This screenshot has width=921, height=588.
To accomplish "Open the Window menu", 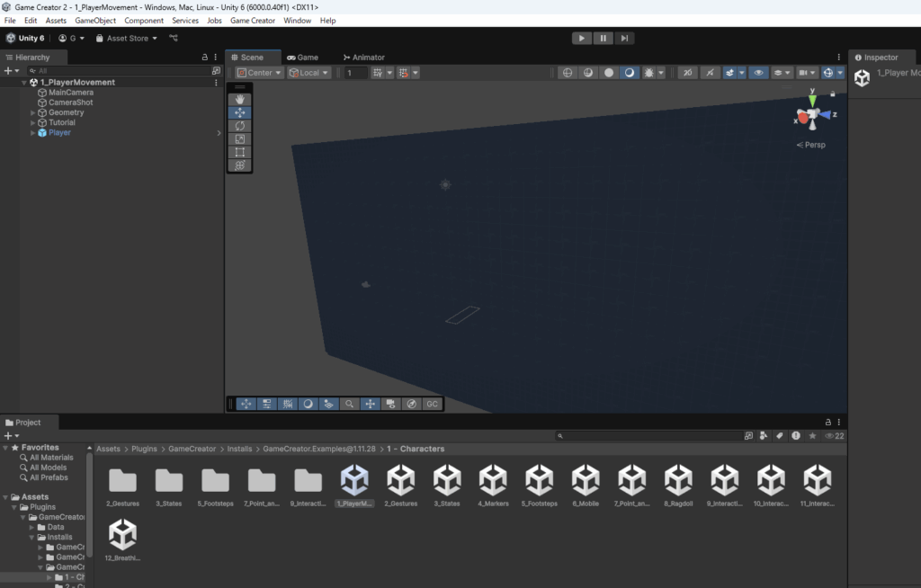I will click(297, 21).
